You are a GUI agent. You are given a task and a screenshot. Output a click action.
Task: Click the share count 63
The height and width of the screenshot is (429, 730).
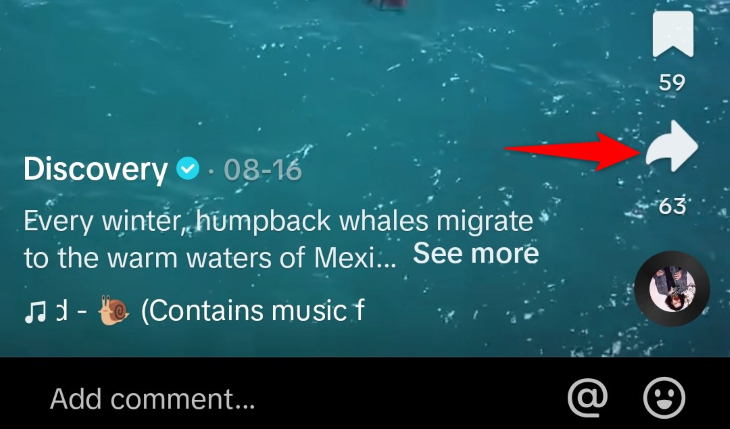(672, 206)
